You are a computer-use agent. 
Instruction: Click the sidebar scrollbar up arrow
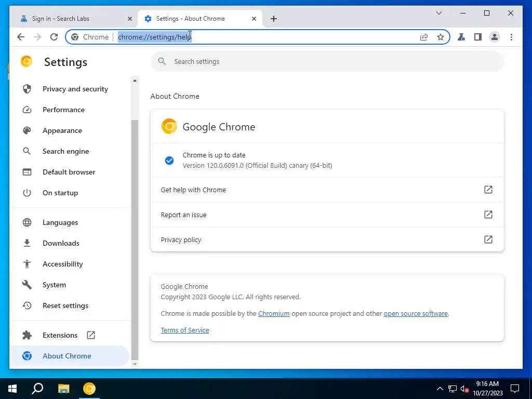pyautogui.click(x=135, y=81)
